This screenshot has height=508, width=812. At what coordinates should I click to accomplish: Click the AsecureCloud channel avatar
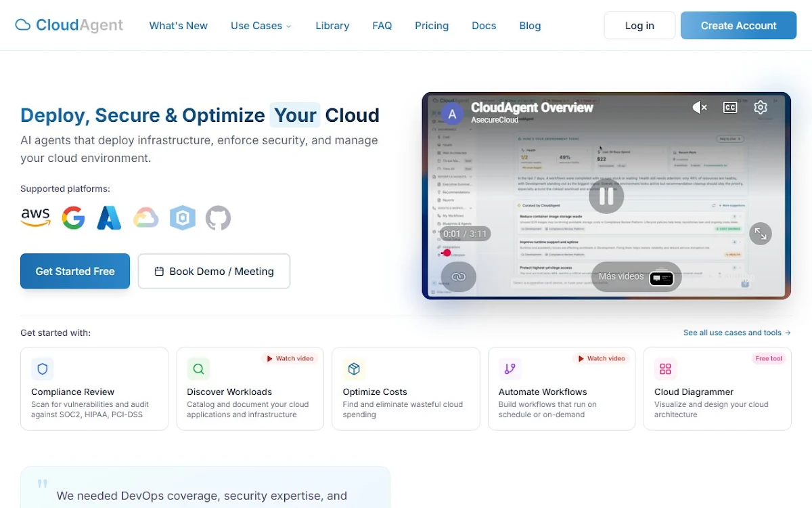452,114
